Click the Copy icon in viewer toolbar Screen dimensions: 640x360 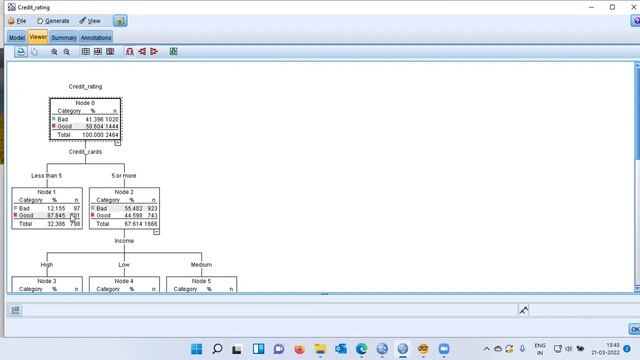click(35, 52)
